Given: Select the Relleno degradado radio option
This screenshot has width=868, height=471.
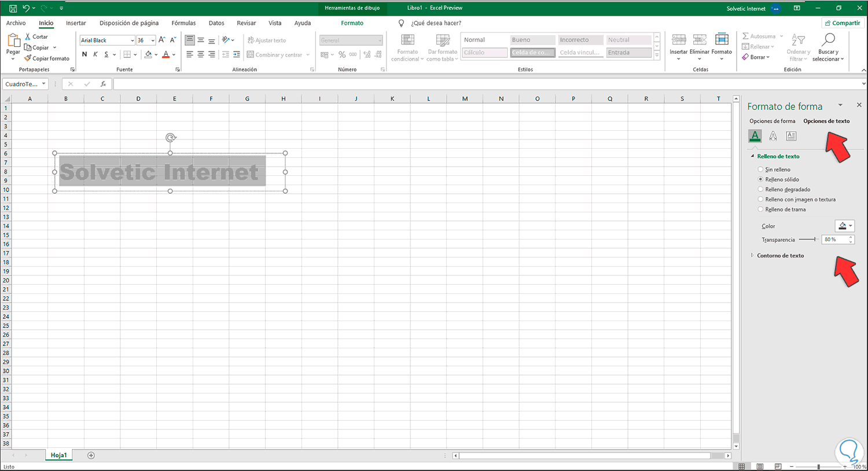Looking at the screenshot, I should (760, 189).
